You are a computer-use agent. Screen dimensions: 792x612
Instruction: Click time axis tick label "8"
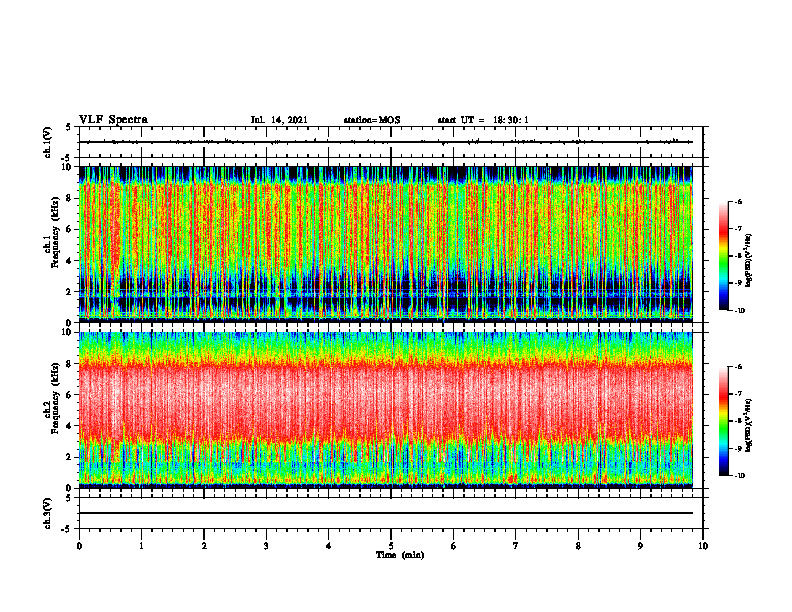coord(578,546)
